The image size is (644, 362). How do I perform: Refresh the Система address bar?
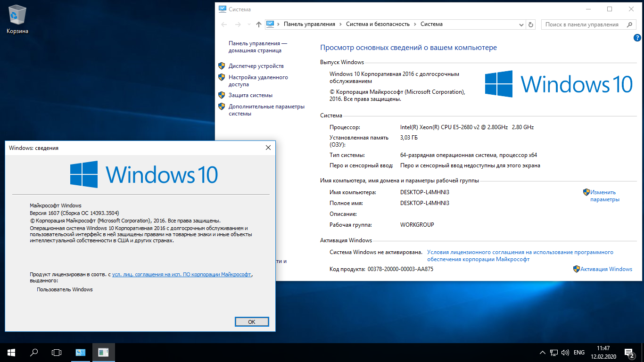[531, 25]
